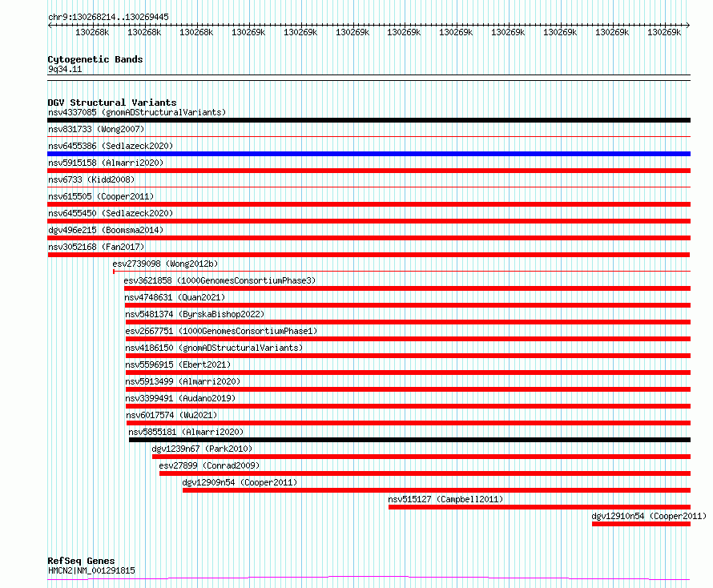Screen dimensions: 713x588
Task: Click nsv3052168 (Fan2017) variant label
Action: [x=96, y=247]
